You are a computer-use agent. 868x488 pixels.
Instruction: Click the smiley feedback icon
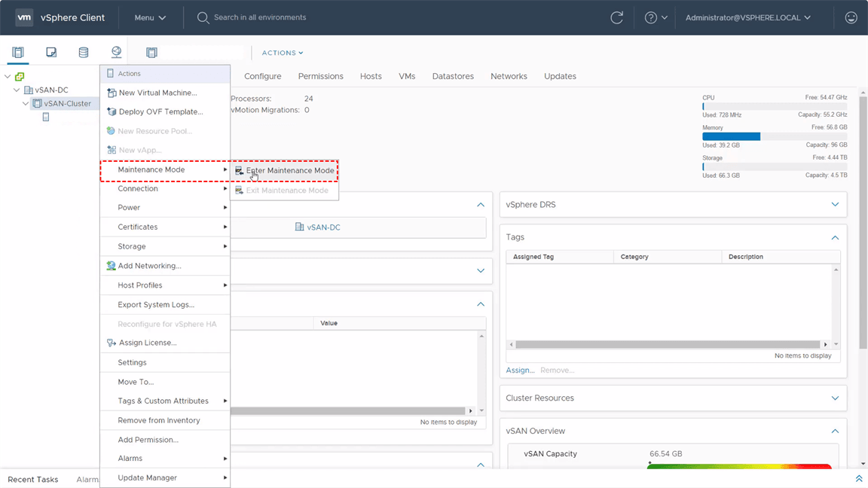pos(851,17)
